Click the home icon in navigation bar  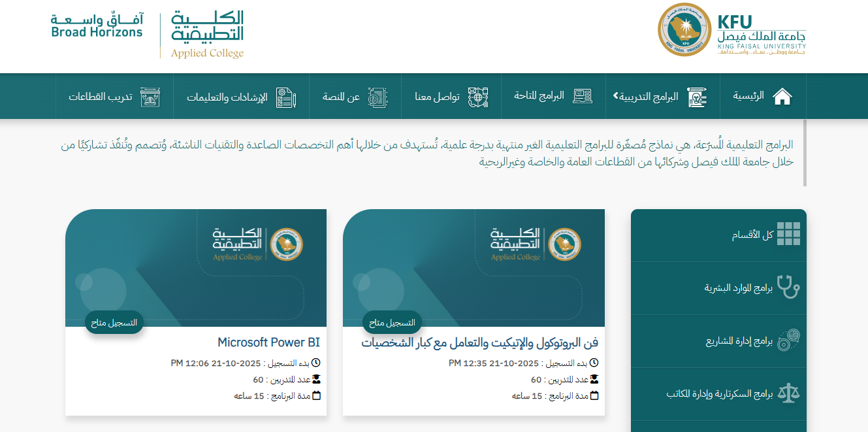[x=782, y=97]
